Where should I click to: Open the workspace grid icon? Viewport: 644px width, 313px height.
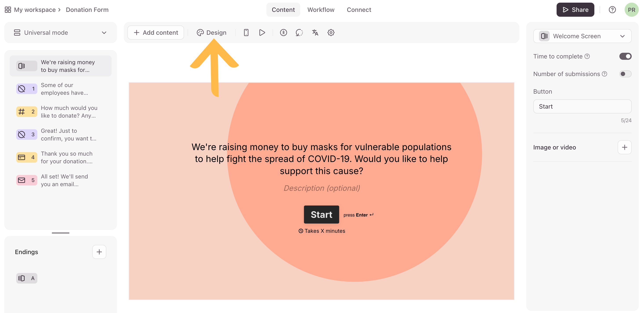(8, 10)
